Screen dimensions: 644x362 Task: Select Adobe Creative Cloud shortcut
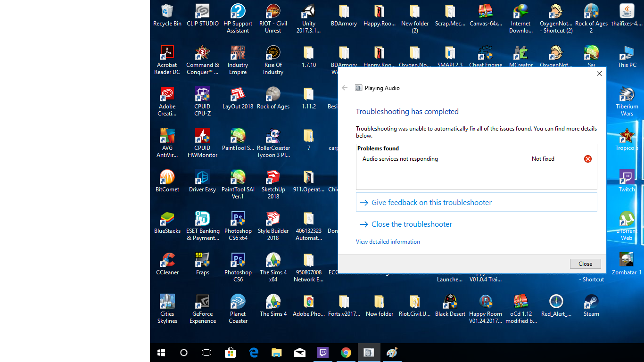[167, 101]
